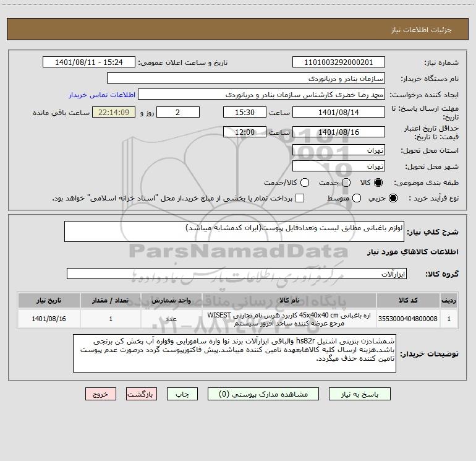476x461 pixels.
Task: Click the WISEST garden saw product name cell
Action: click(x=289, y=319)
